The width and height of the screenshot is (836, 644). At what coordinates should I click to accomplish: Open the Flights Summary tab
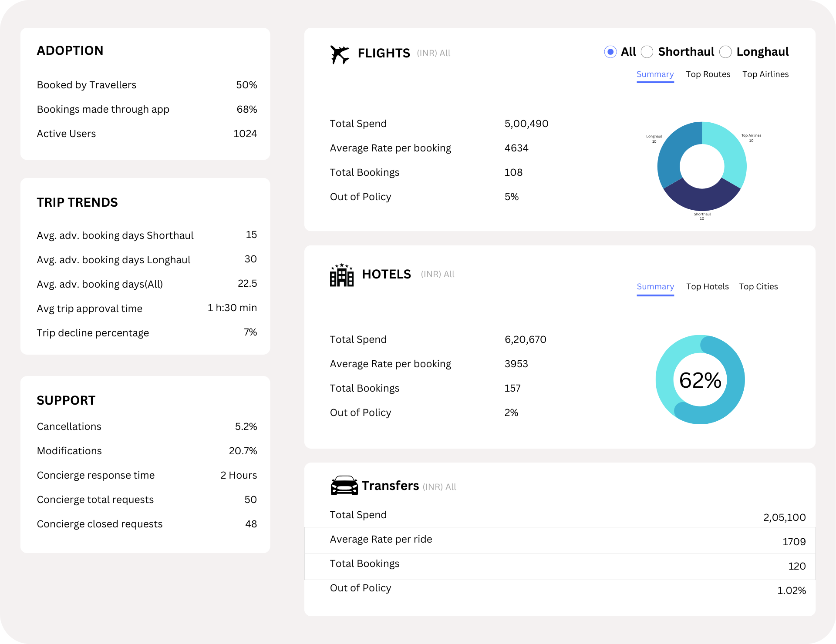(655, 74)
